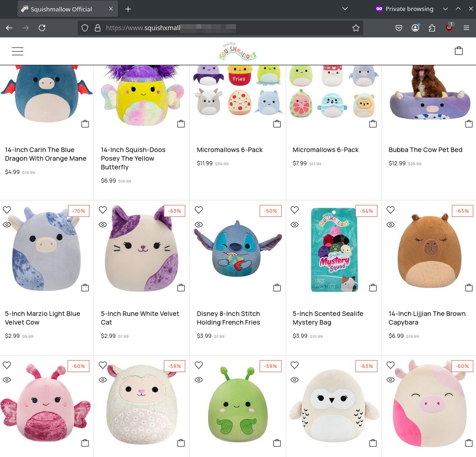This screenshot has width=476, height=457.
Task: Add Scented Sealife Mystery Bag to bag
Action: coord(373,288)
